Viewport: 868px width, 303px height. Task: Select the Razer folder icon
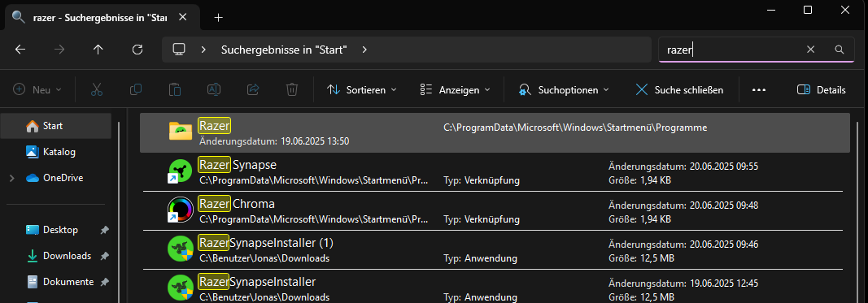pyautogui.click(x=181, y=131)
